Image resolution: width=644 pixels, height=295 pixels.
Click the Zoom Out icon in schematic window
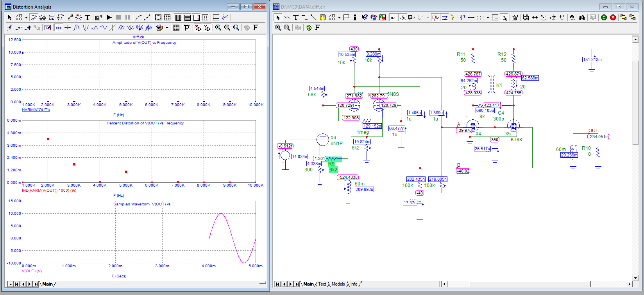287,27
